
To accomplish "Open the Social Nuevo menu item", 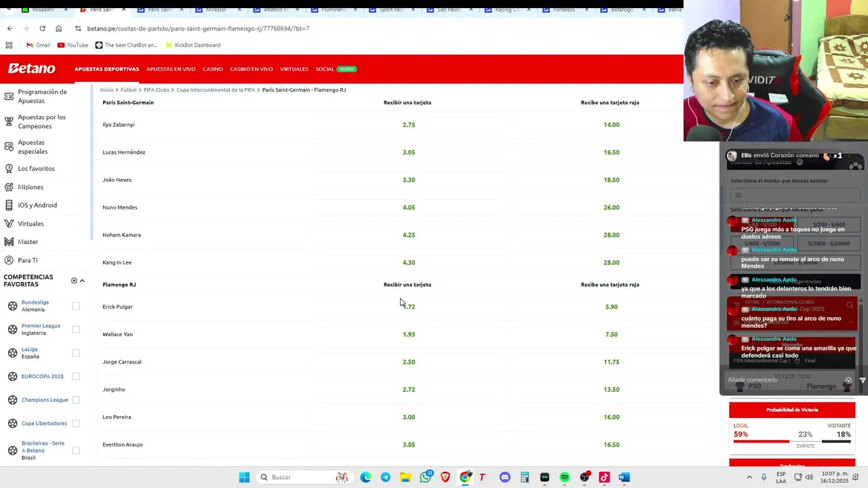I will [336, 69].
